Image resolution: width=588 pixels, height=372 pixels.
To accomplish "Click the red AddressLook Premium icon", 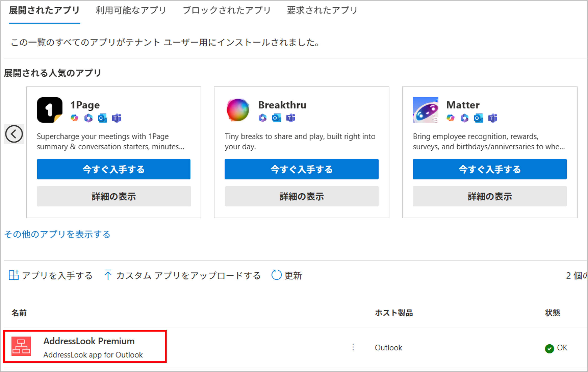I will click(x=21, y=346).
